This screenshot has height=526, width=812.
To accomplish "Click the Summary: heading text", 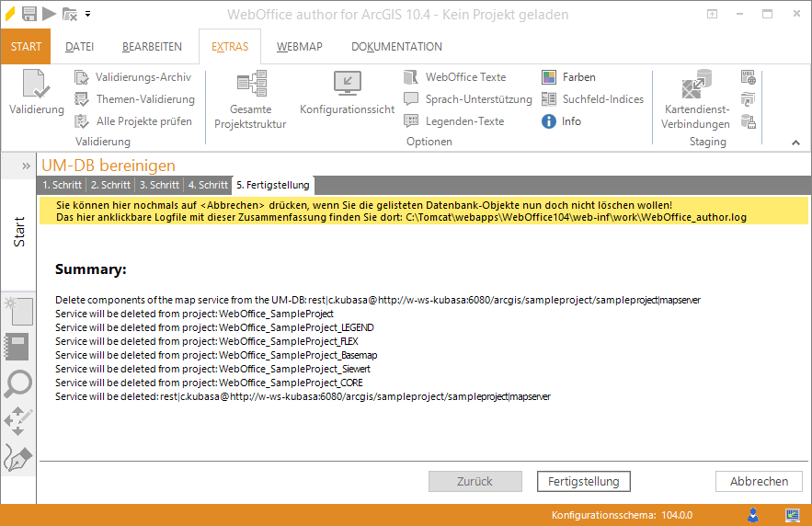I will click(91, 269).
